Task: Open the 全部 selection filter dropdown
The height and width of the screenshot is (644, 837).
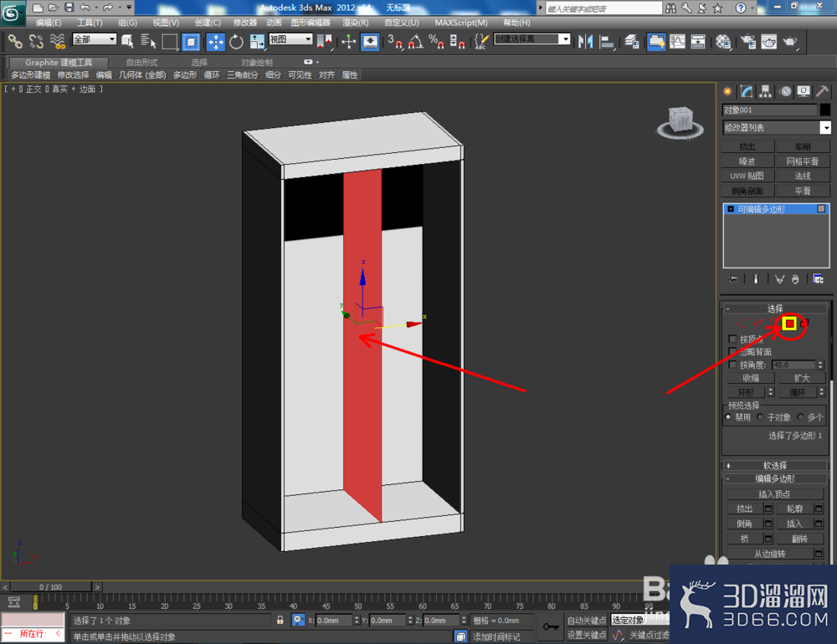Action: [x=95, y=39]
